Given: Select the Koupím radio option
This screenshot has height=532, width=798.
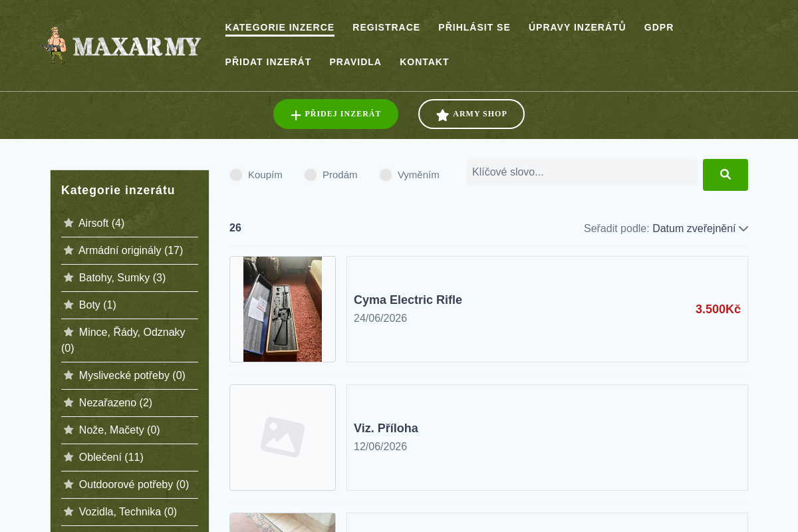Looking at the screenshot, I should tap(236, 175).
